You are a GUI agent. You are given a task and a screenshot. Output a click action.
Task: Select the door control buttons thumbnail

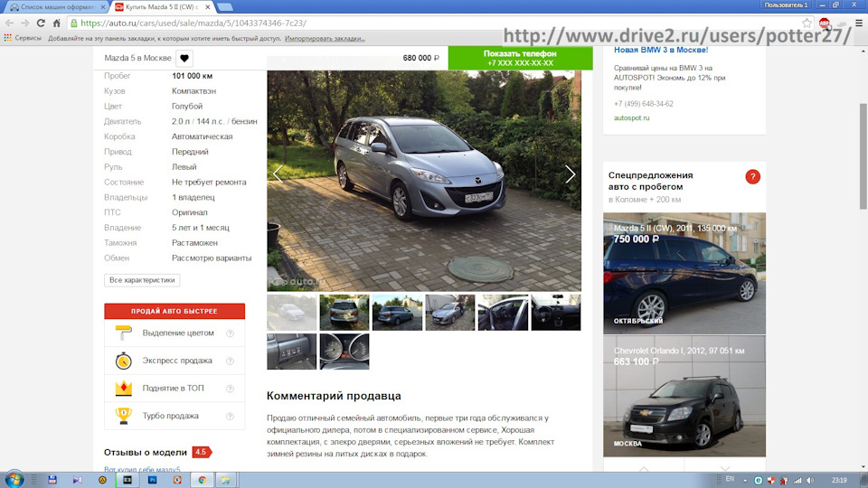(292, 352)
